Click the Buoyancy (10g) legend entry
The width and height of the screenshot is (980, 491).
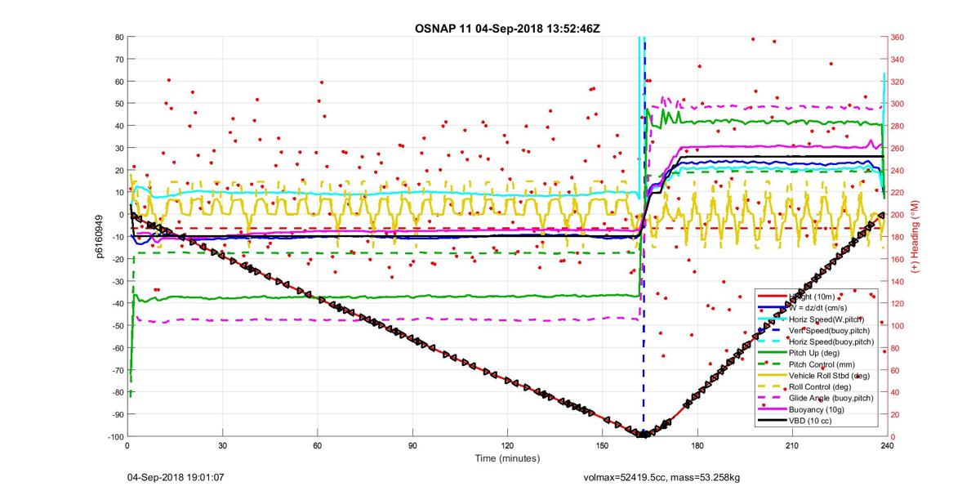coord(818,408)
